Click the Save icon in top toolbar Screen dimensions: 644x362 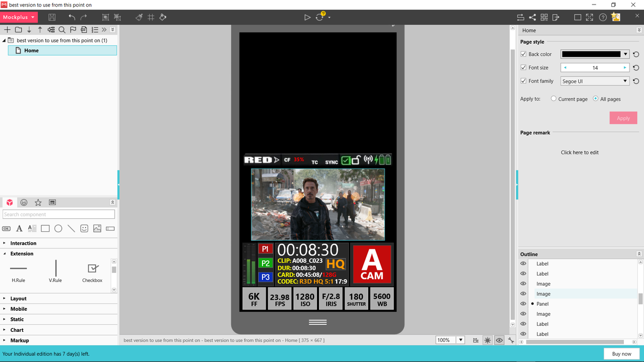point(52,17)
